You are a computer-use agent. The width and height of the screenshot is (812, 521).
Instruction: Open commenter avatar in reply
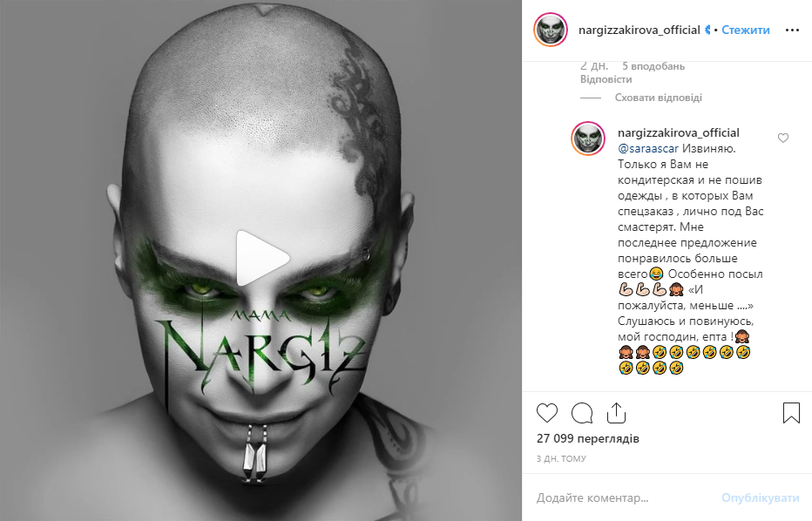coord(588,139)
